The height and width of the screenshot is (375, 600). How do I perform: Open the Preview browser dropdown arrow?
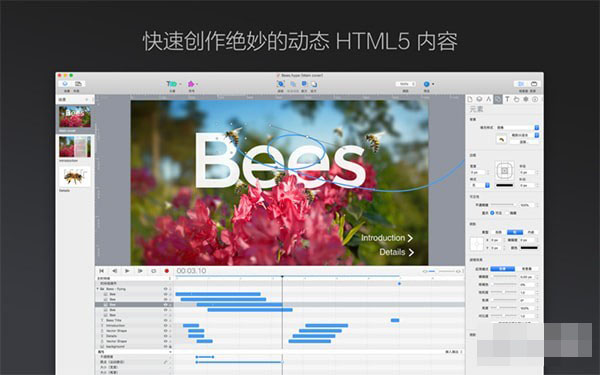coord(433,84)
